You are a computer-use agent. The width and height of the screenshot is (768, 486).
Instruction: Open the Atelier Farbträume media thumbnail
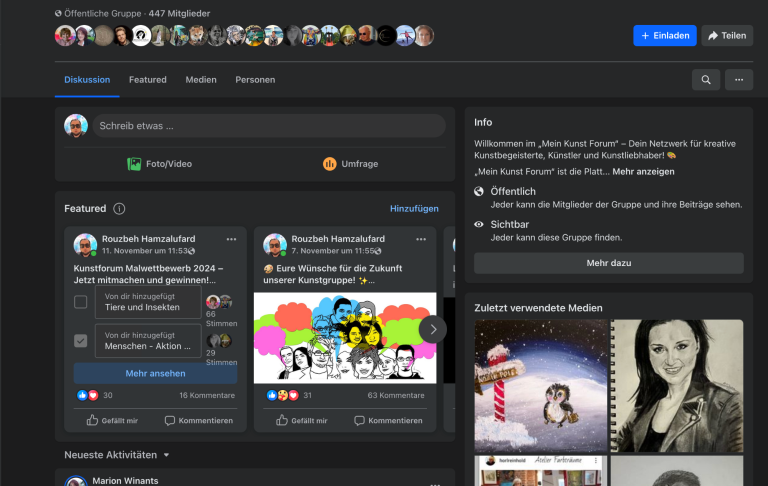[x=541, y=470]
